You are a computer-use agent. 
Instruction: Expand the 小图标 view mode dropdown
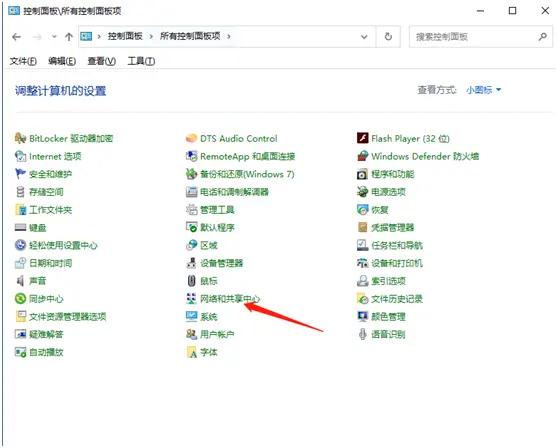(483, 90)
